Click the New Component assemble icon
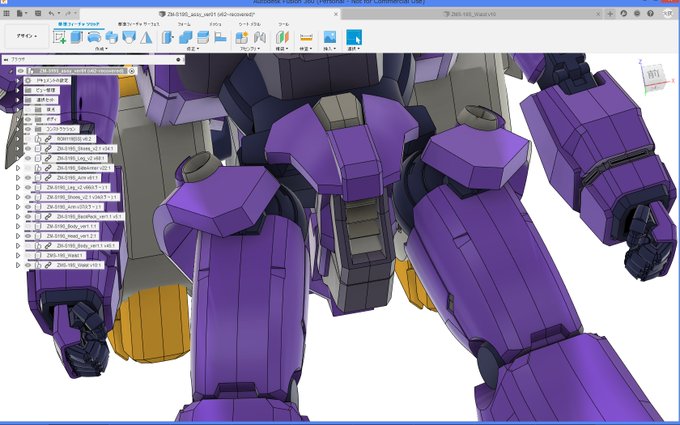680x425 pixels. click(242, 38)
